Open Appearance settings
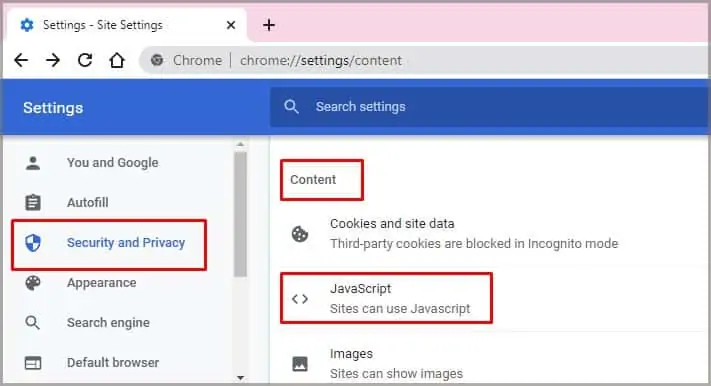711x386 pixels. click(102, 283)
